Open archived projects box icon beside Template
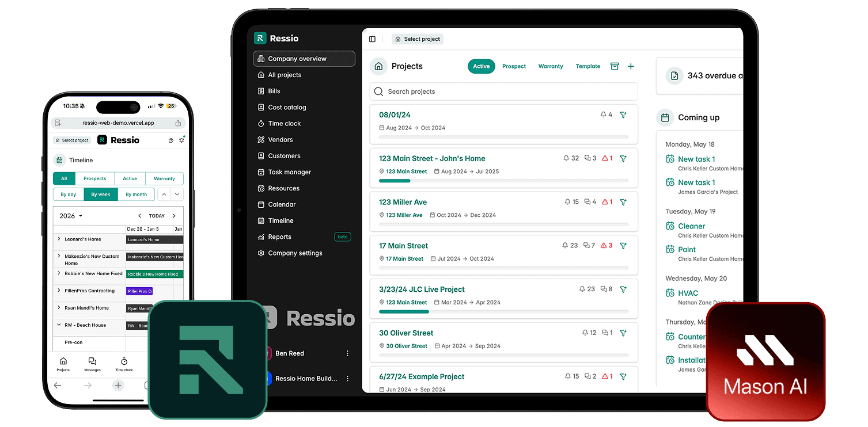 pyautogui.click(x=615, y=66)
